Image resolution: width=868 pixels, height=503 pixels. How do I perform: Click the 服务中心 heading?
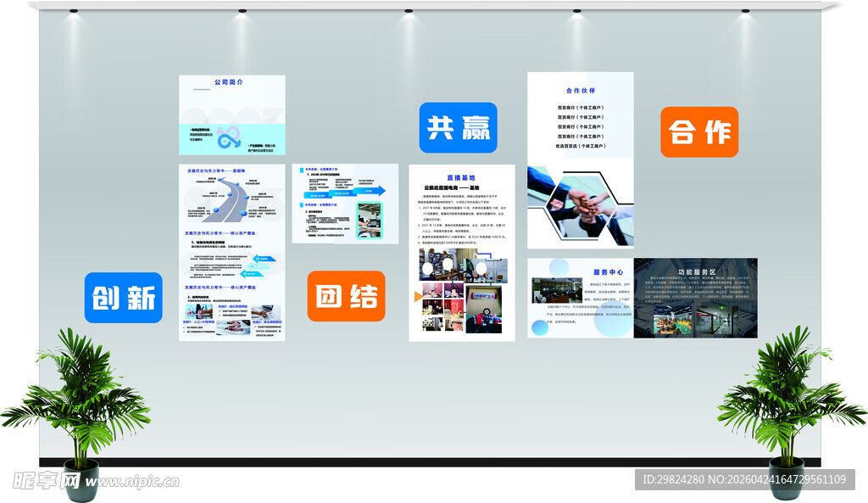tap(608, 272)
